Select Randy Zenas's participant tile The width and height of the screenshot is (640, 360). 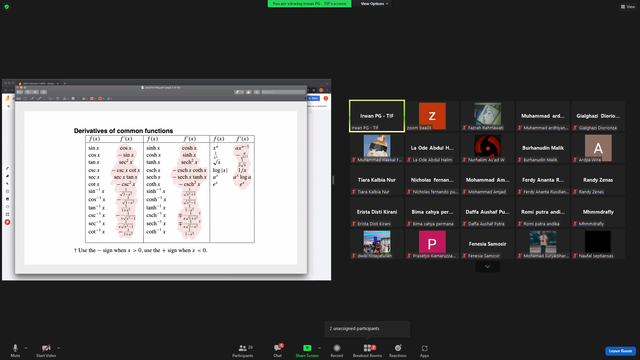tap(598, 180)
